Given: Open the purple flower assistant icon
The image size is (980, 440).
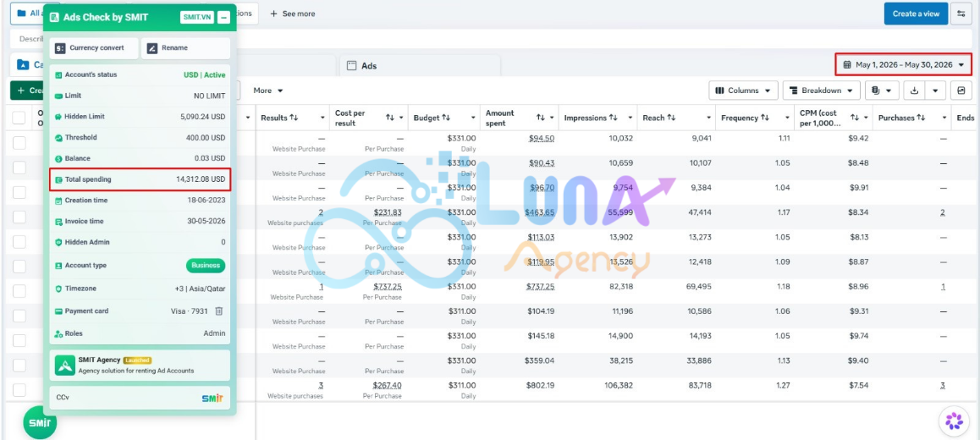Looking at the screenshot, I should (x=954, y=421).
